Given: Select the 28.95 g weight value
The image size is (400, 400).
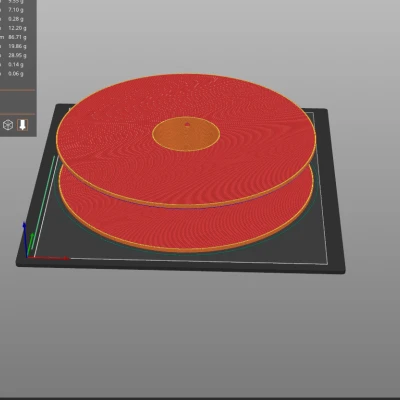Looking at the screenshot, I should 17,55.
